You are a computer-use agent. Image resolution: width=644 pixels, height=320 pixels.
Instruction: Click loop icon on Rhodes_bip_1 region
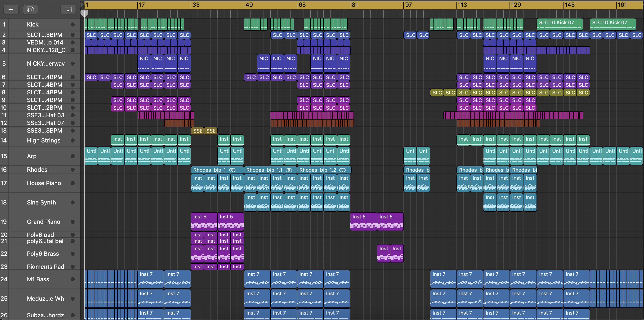[x=232, y=170]
